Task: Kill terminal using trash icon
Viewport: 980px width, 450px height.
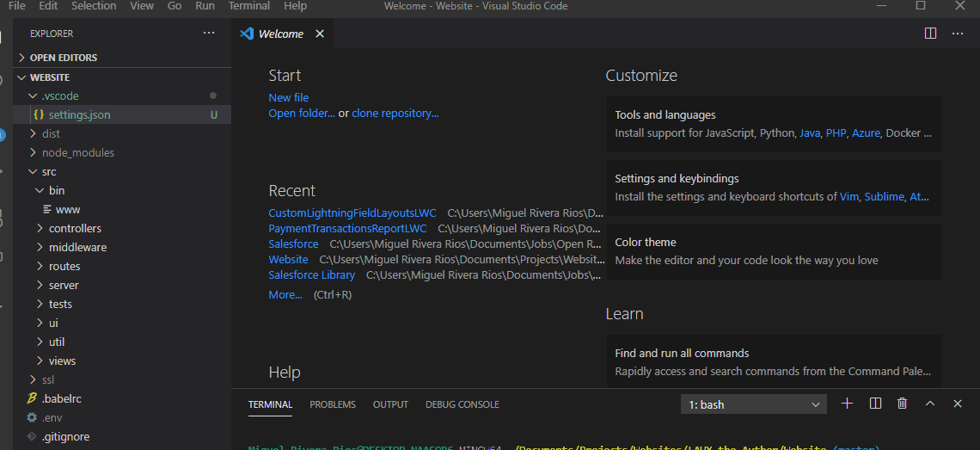Action: [x=902, y=404]
